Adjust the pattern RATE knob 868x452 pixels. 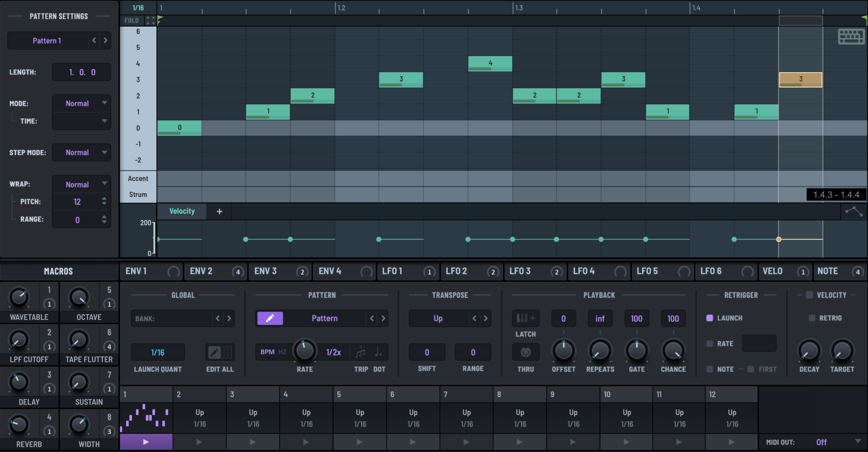pos(305,351)
